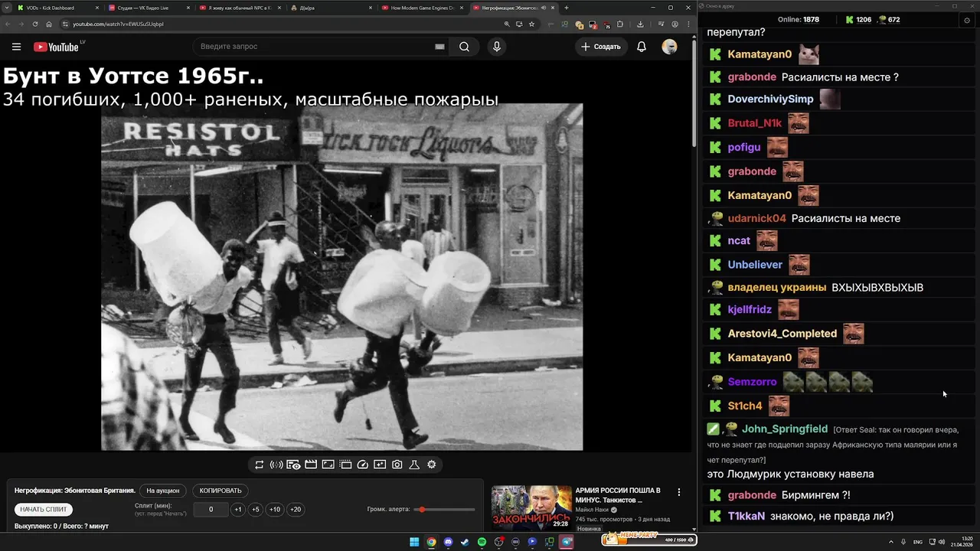Viewport: 980px width, 551px height.
Task: Click the +1 split minutes button
Action: pos(238,510)
